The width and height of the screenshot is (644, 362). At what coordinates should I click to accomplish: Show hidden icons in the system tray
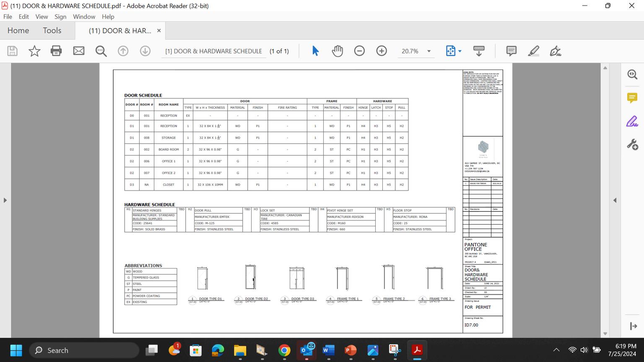(556, 350)
